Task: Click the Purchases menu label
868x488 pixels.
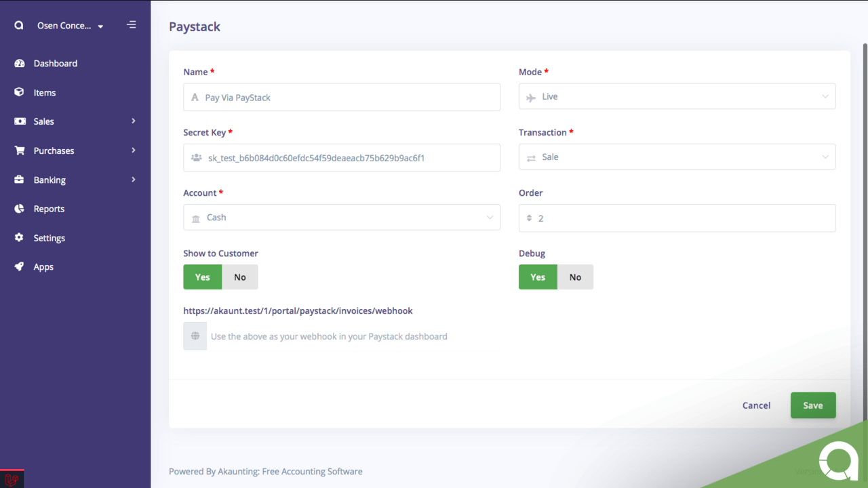Action: tap(54, 150)
